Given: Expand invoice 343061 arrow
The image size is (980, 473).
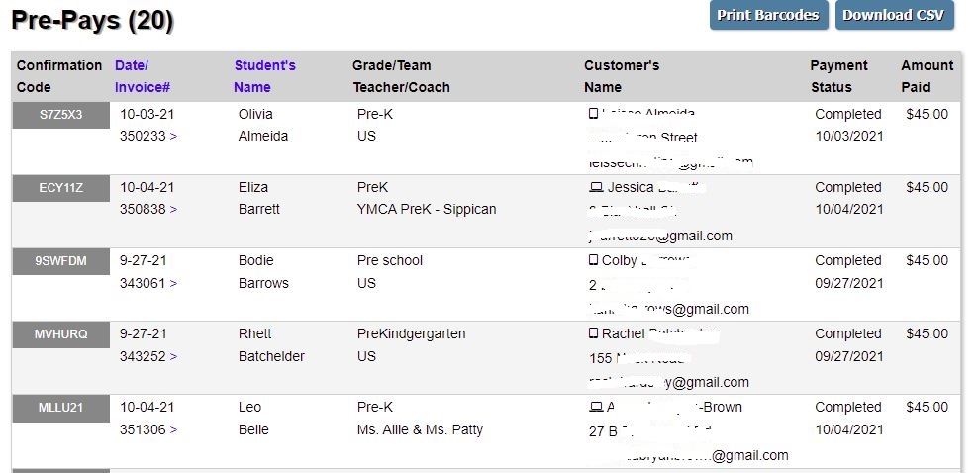Looking at the screenshot, I should [173, 283].
